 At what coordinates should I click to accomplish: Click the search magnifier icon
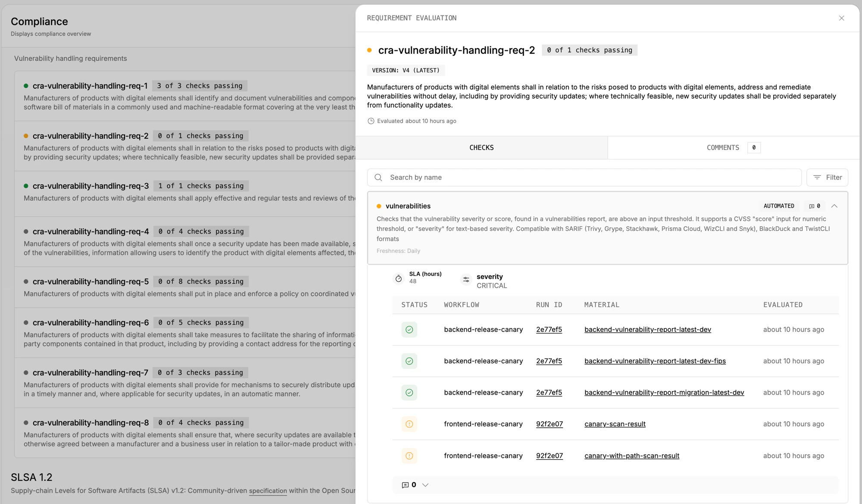(x=378, y=177)
